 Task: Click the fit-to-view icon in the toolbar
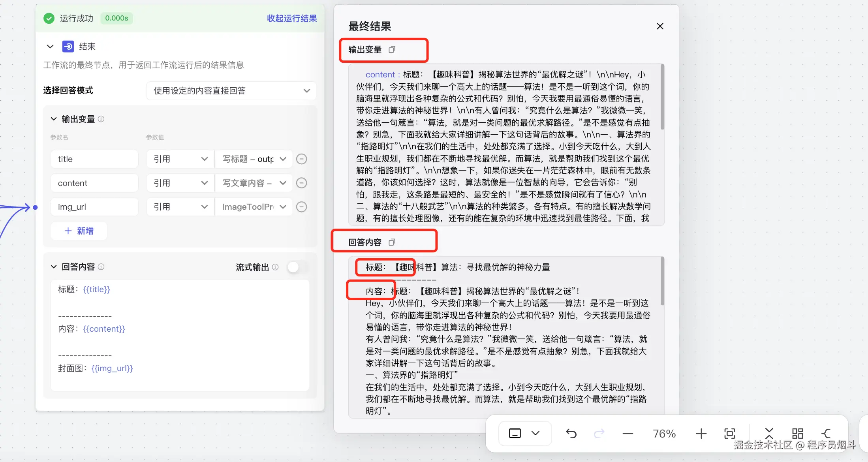pos(729,434)
